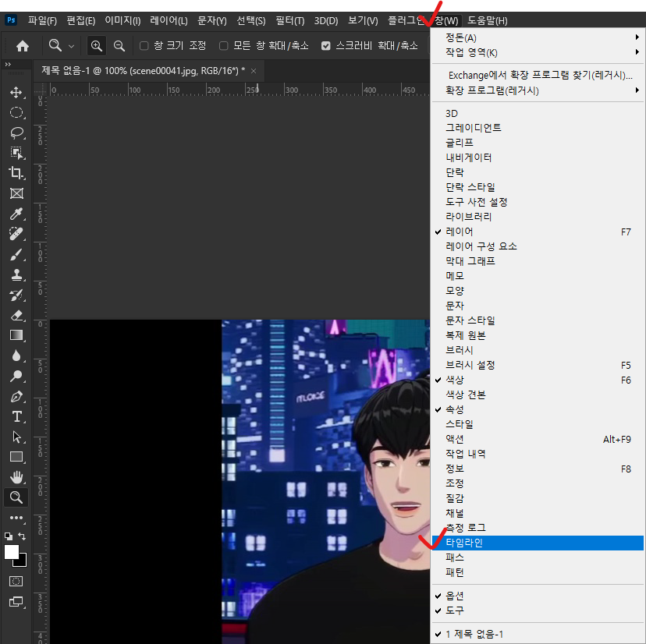Click the black background color swatch
Image resolution: width=646 pixels, height=644 pixels.
click(21, 561)
